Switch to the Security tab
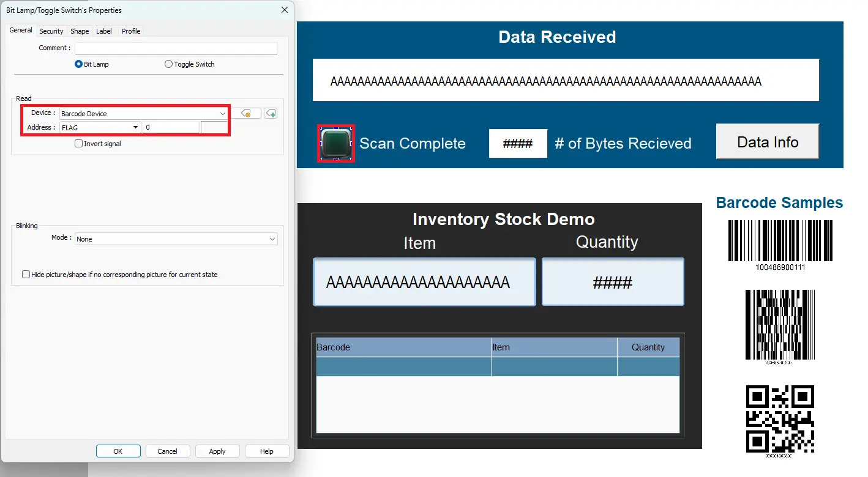Image resolution: width=868 pixels, height=477 pixels. (x=51, y=31)
